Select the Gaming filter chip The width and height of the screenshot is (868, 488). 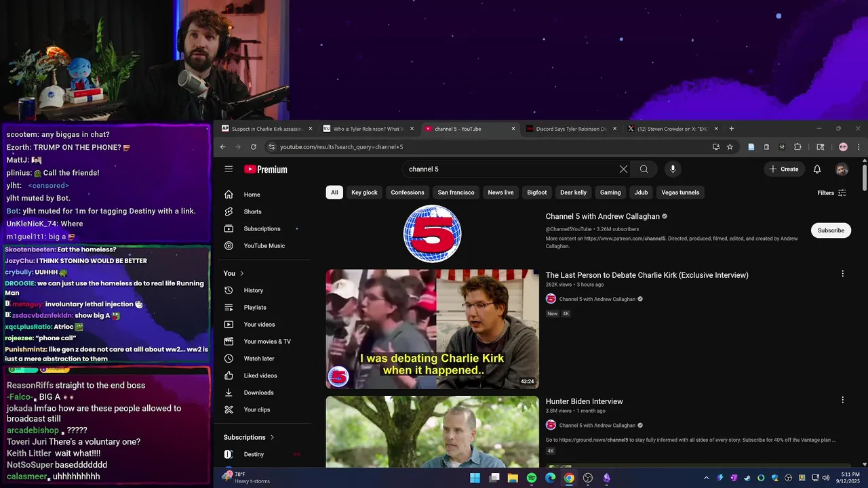click(x=610, y=192)
